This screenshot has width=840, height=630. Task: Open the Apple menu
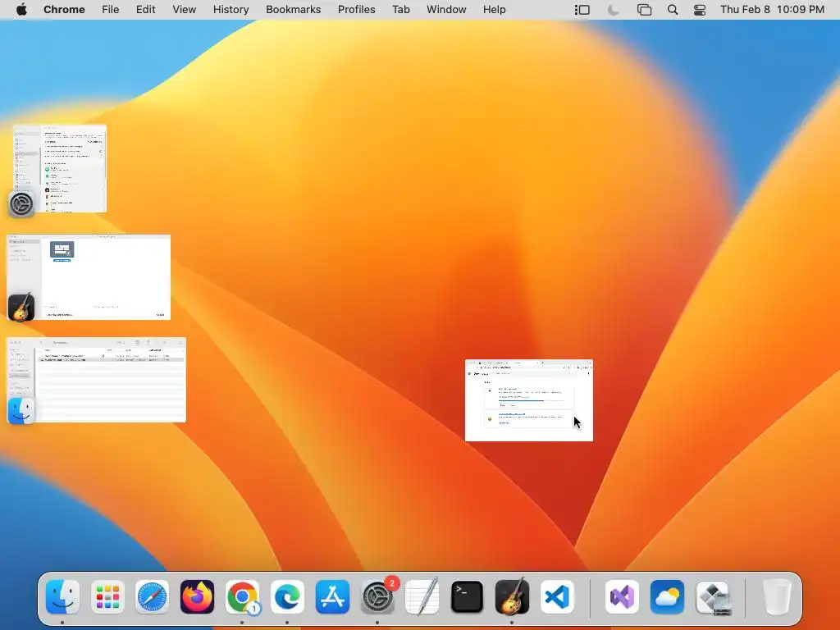pyautogui.click(x=21, y=10)
